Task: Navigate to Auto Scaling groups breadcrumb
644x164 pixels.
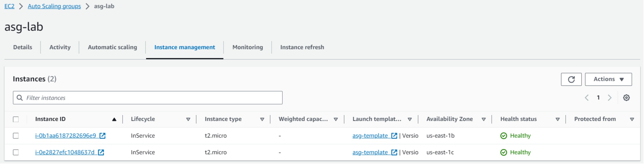Action: click(54, 6)
